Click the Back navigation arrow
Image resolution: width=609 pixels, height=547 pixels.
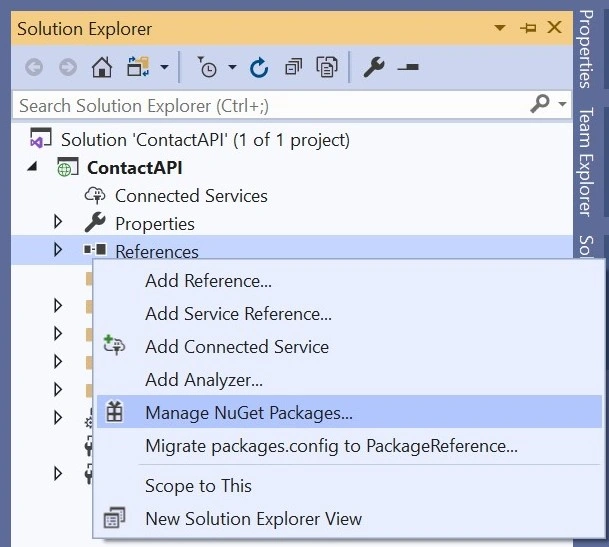[x=34, y=67]
